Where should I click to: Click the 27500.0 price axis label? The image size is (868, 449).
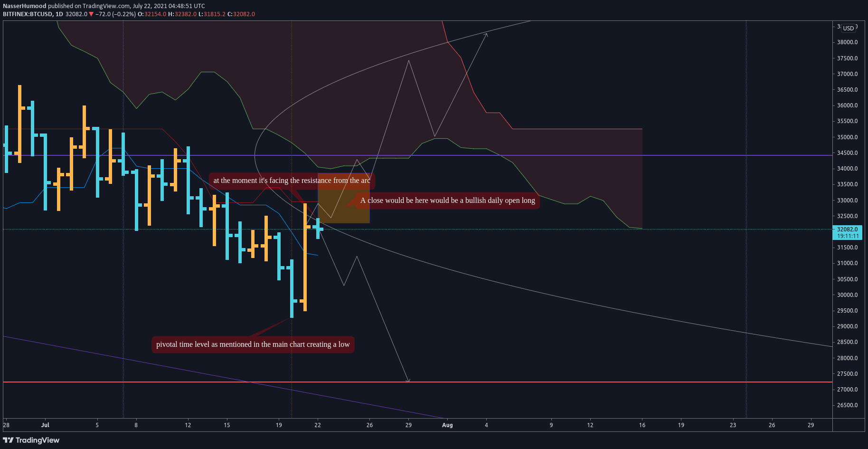coord(848,374)
